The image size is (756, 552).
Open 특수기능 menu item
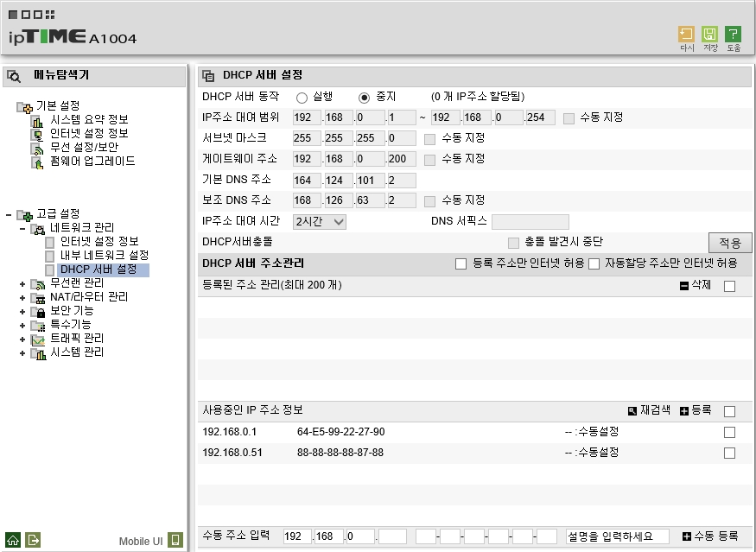70,325
